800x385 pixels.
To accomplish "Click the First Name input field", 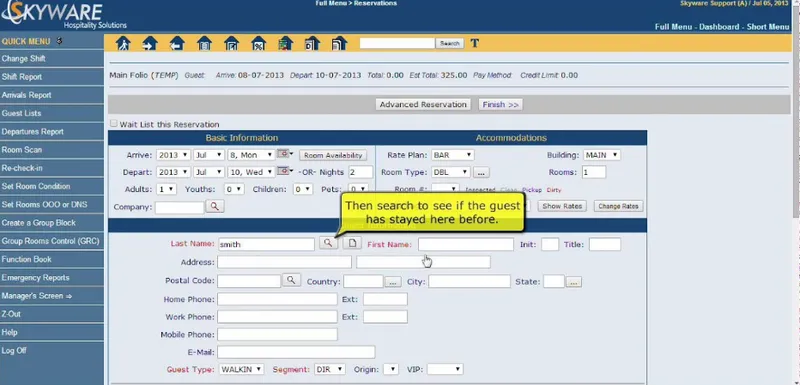I will [466, 244].
